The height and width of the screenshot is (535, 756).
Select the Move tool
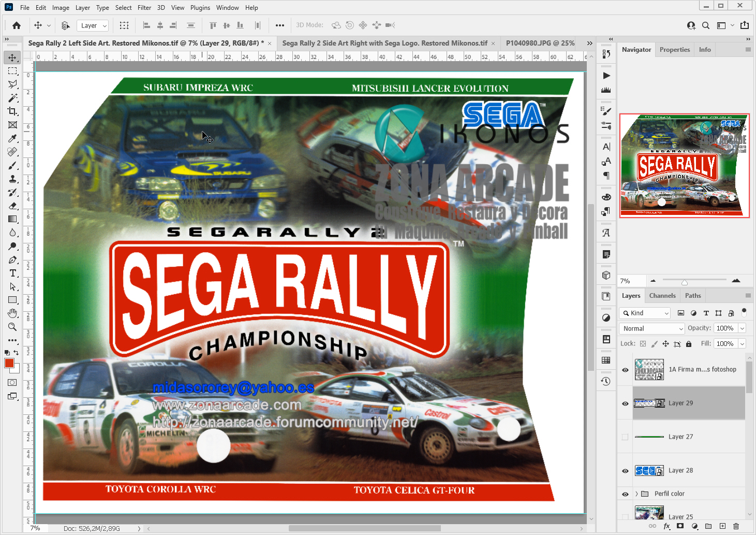[x=12, y=57]
